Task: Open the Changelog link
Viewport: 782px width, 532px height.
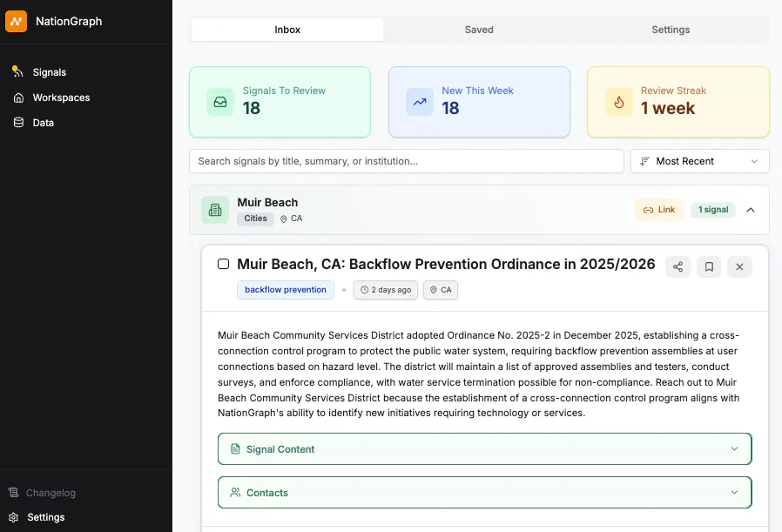Action: tap(51, 493)
